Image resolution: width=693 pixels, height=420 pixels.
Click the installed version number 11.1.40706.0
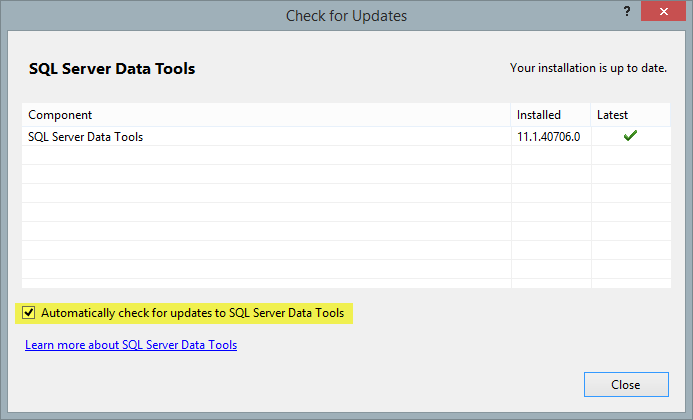click(548, 137)
